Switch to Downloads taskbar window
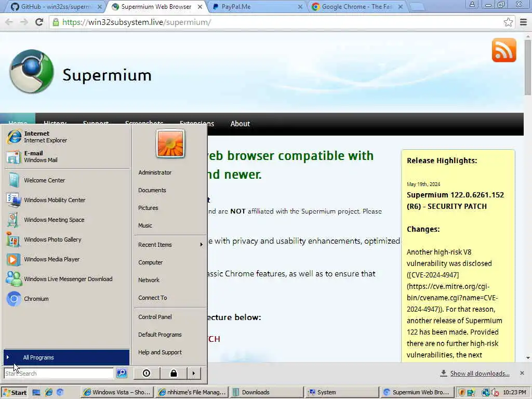532x399 pixels. tap(267, 392)
